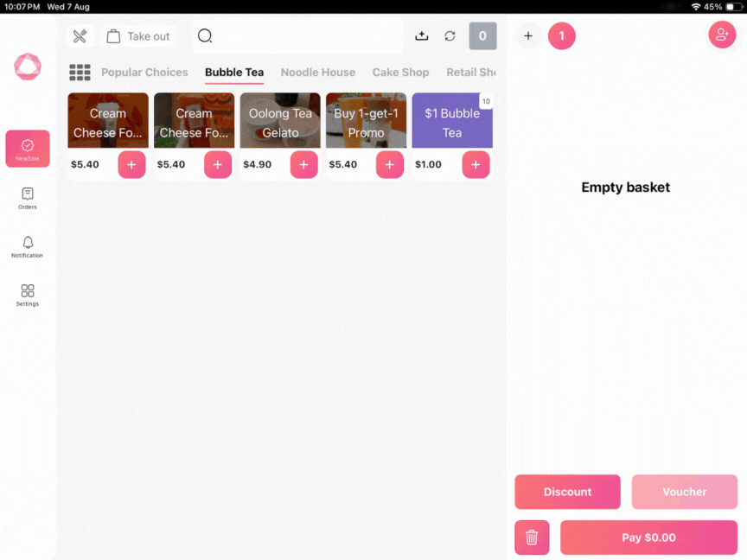Select the Cake Shop tab
The image size is (747, 560).
pos(400,73)
